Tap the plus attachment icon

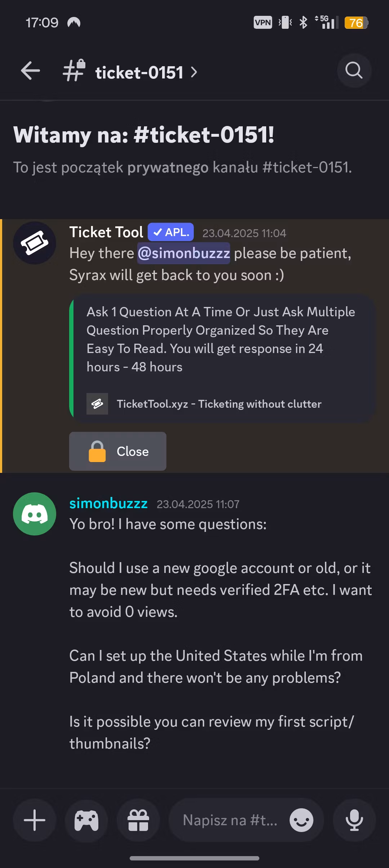pyautogui.click(x=35, y=820)
